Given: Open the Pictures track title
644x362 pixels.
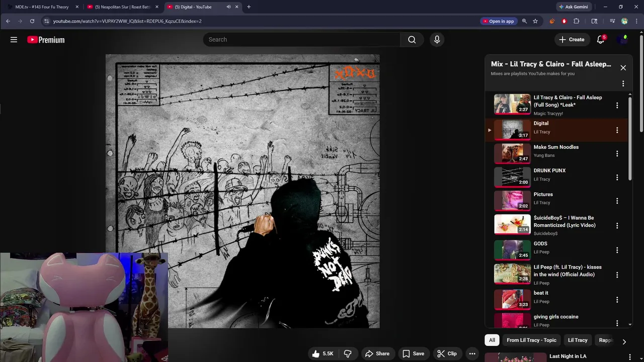Looking at the screenshot, I should pyautogui.click(x=543, y=194).
